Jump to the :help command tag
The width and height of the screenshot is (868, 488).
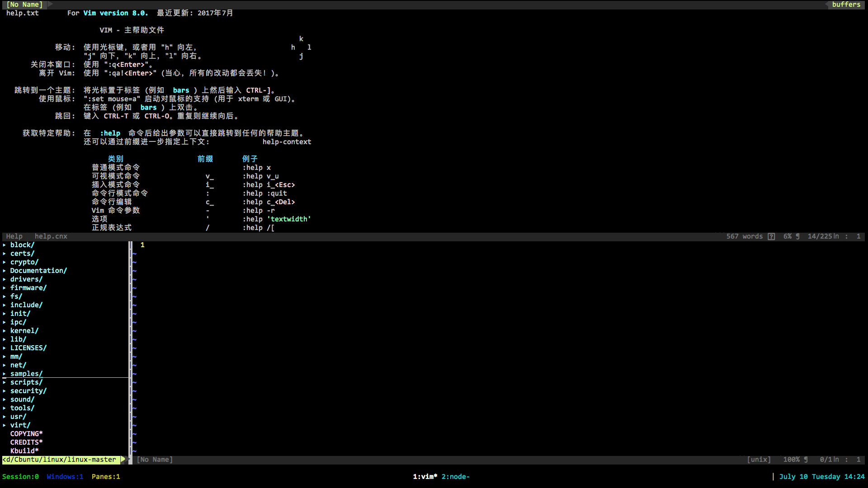[x=110, y=133]
